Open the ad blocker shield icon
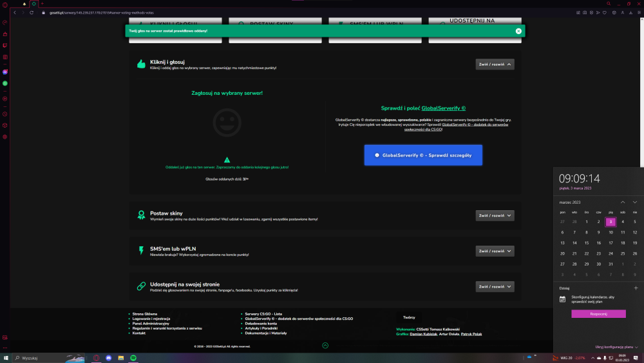The height and width of the screenshot is (363, 644). tap(591, 13)
